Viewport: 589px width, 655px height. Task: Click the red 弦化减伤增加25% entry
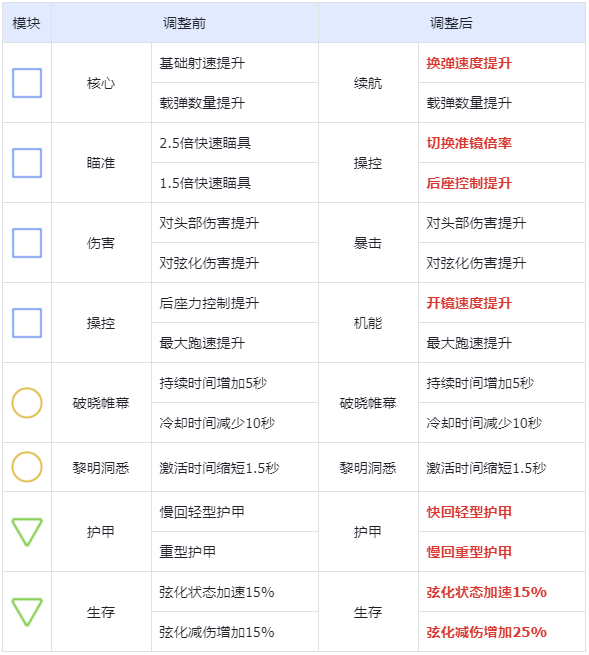487,632
